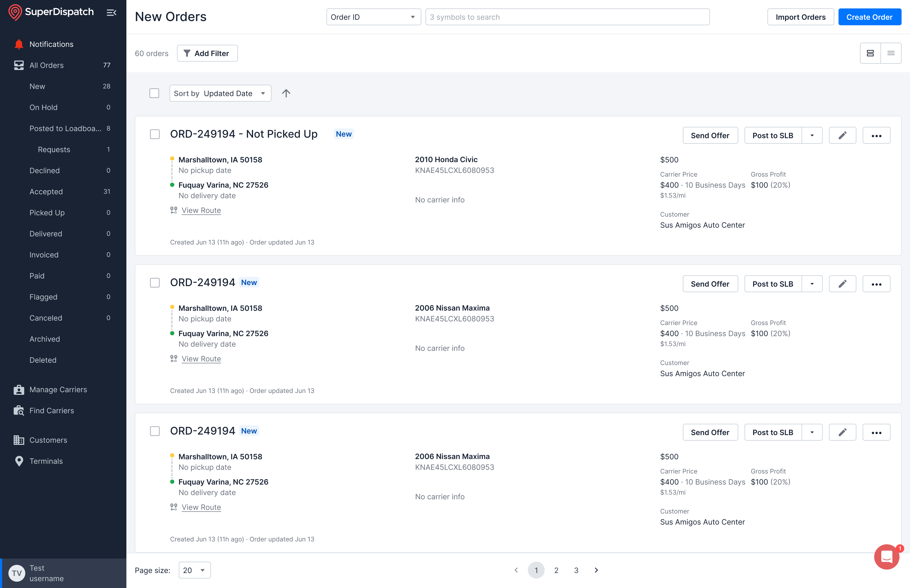910x588 pixels.
Task: View Route for second order
Action: 201,358
